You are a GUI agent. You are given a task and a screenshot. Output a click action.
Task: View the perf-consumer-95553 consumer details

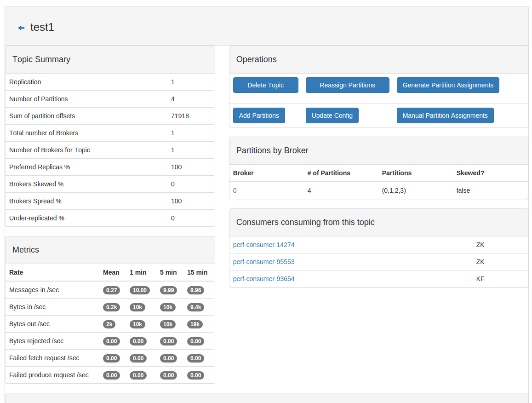tap(263, 262)
